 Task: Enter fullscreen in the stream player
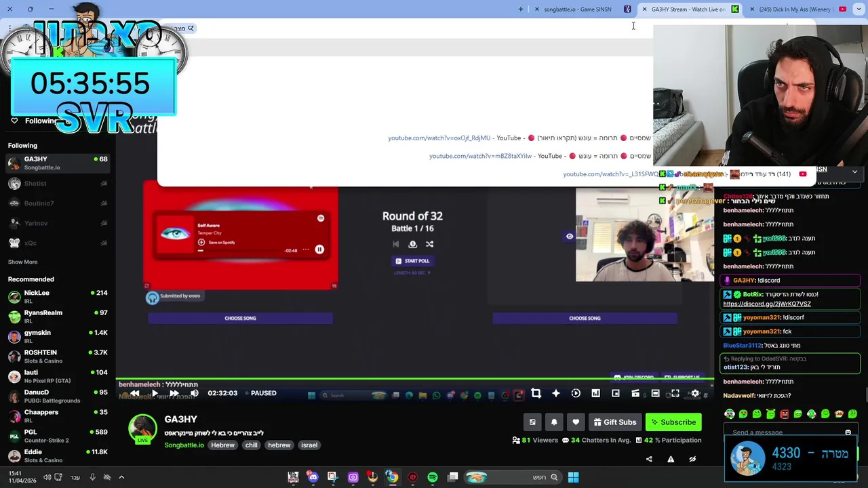tap(675, 393)
